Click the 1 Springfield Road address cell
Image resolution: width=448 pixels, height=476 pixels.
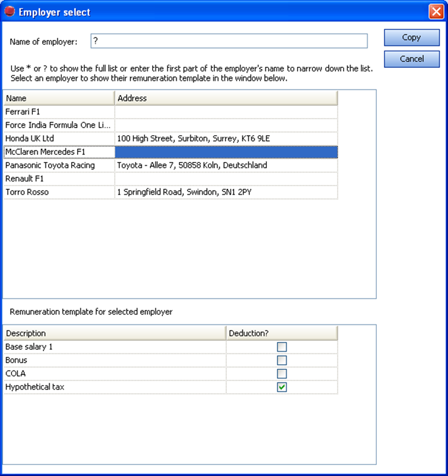click(x=226, y=192)
